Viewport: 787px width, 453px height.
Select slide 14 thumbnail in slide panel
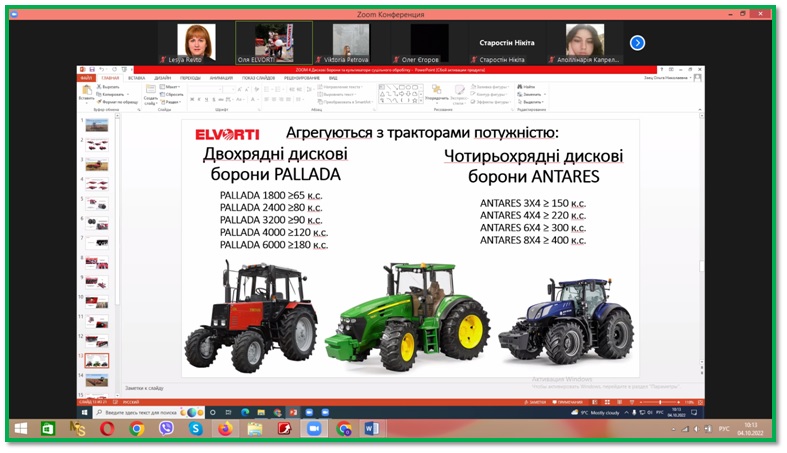click(x=97, y=381)
